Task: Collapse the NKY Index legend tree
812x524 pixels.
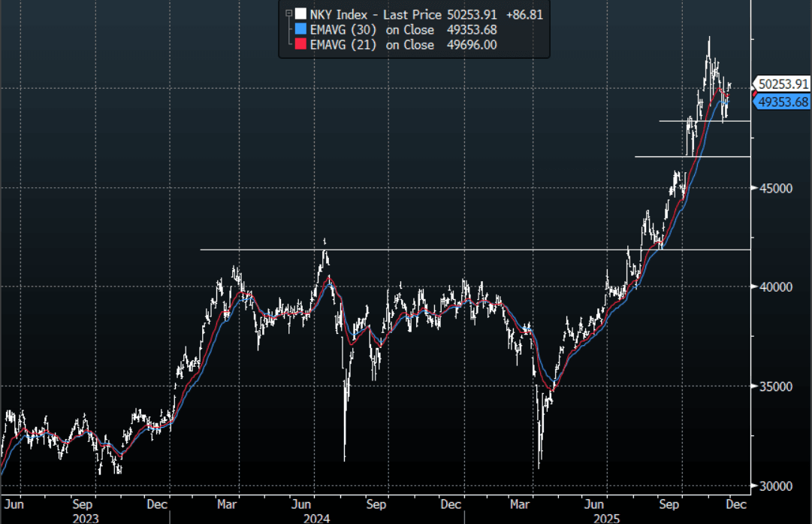Action: click(289, 14)
